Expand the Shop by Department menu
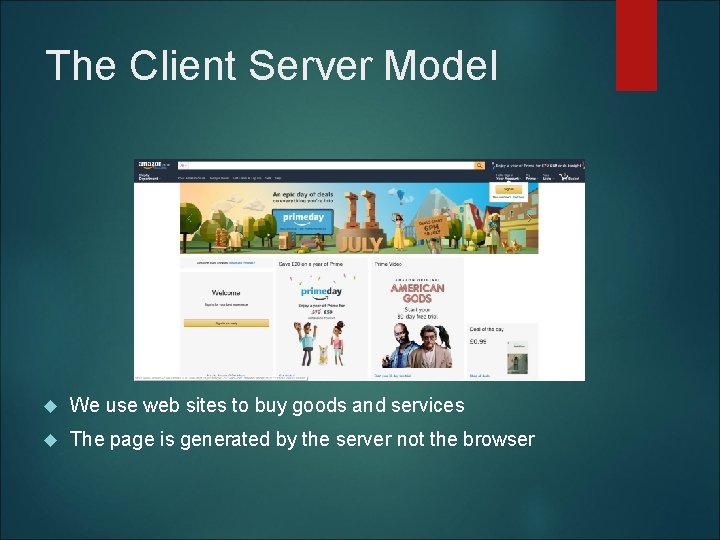The image size is (720, 540). coord(149,177)
